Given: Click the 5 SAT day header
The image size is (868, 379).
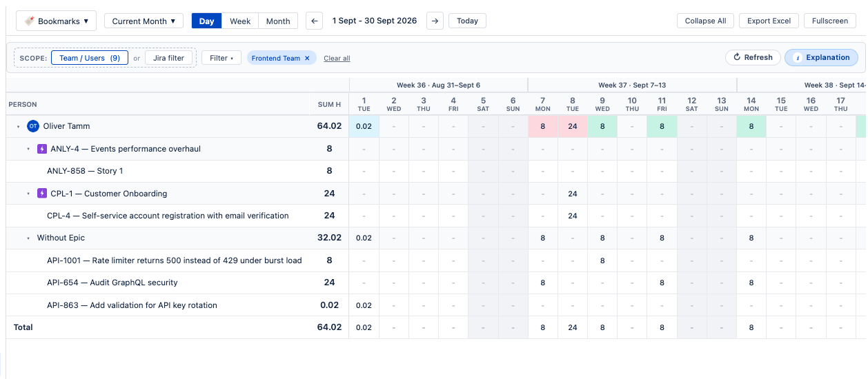Looking at the screenshot, I should (483, 104).
